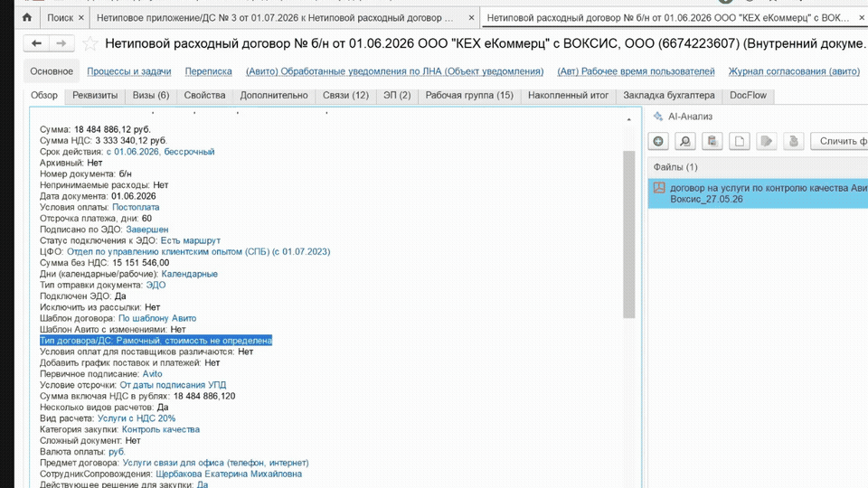The height and width of the screenshot is (488, 868).
Task: Open the Накопленный итог tab
Action: pyautogui.click(x=568, y=95)
